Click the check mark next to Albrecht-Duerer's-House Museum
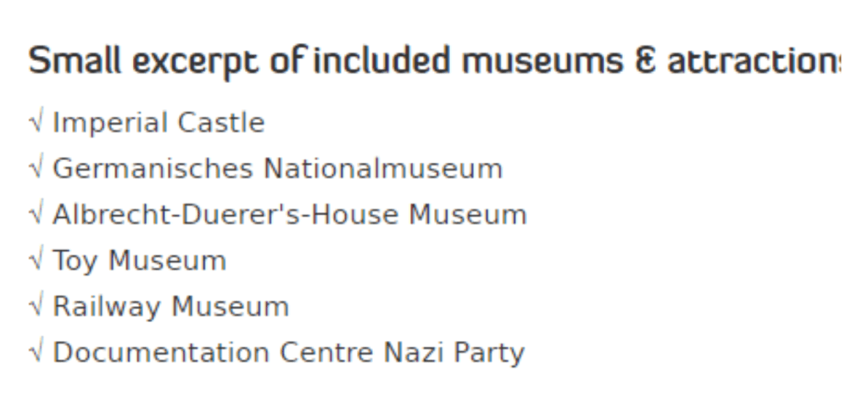Screen dimensions: 868x418 [36, 215]
